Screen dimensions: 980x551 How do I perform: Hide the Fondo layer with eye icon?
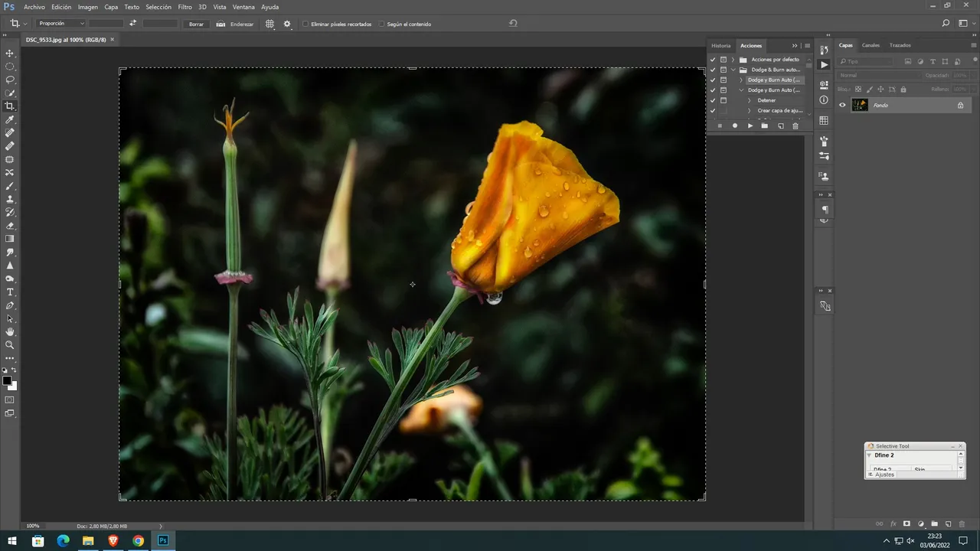point(842,105)
